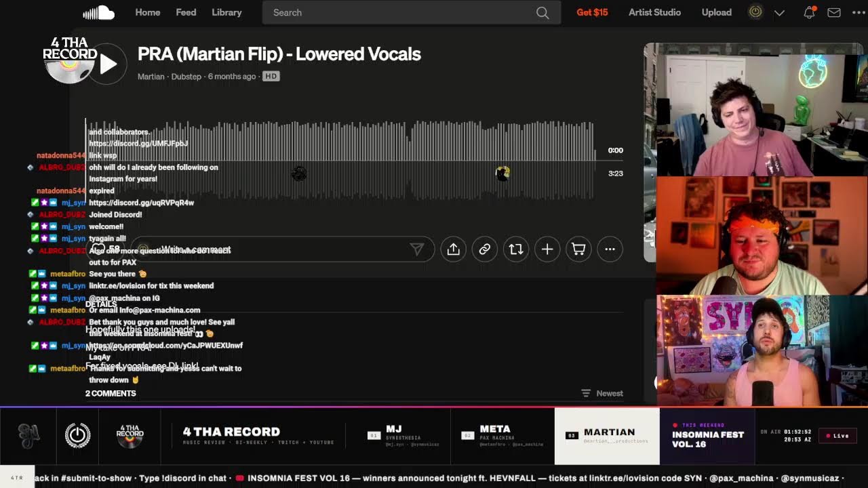Open the top-bar more options menu
The width and height of the screenshot is (868, 488).
859,12
